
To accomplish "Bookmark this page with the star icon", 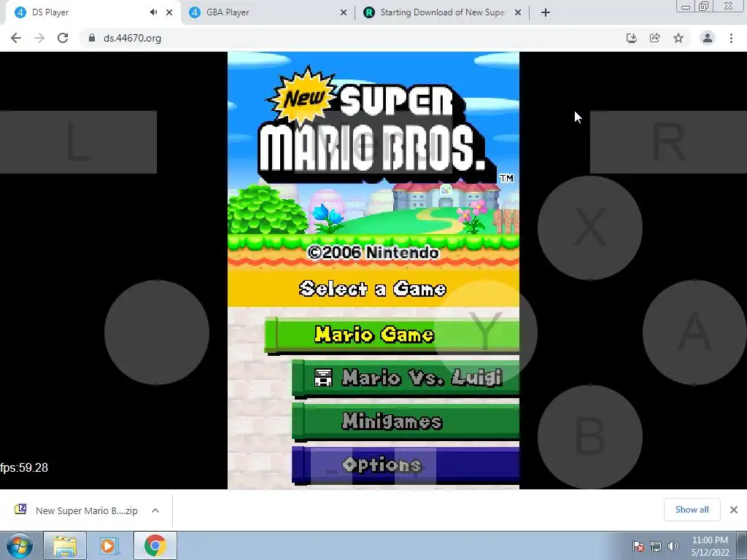I will click(x=678, y=38).
